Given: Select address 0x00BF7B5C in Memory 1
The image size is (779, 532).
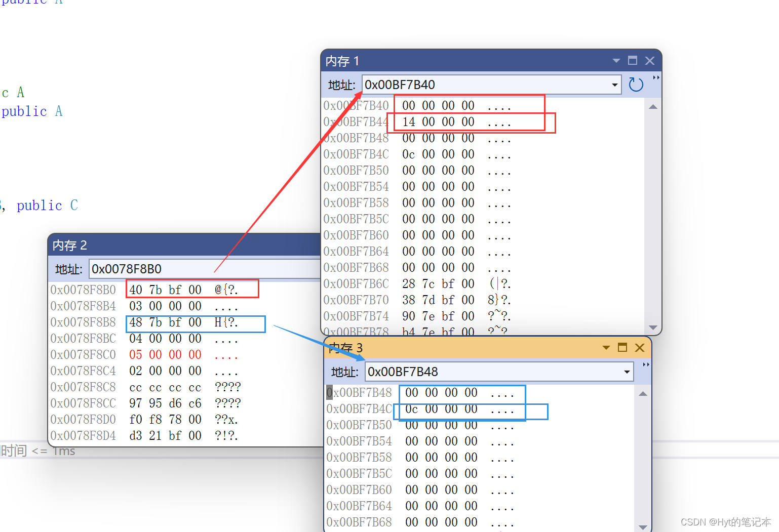Looking at the screenshot, I should point(356,219).
